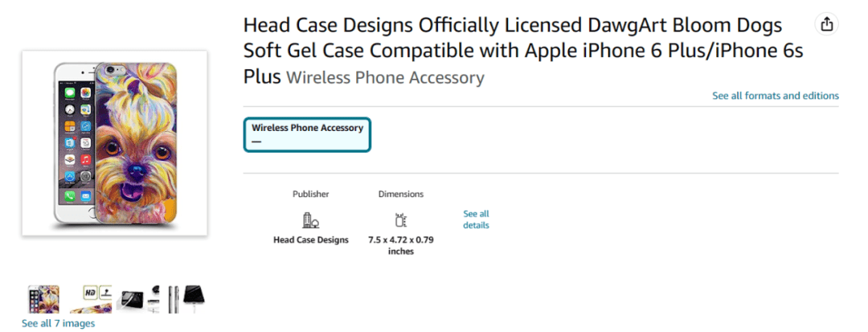Image resolution: width=868 pixels, height=332 pixels.
Task: Click the Publisher label
Action: 310,194
